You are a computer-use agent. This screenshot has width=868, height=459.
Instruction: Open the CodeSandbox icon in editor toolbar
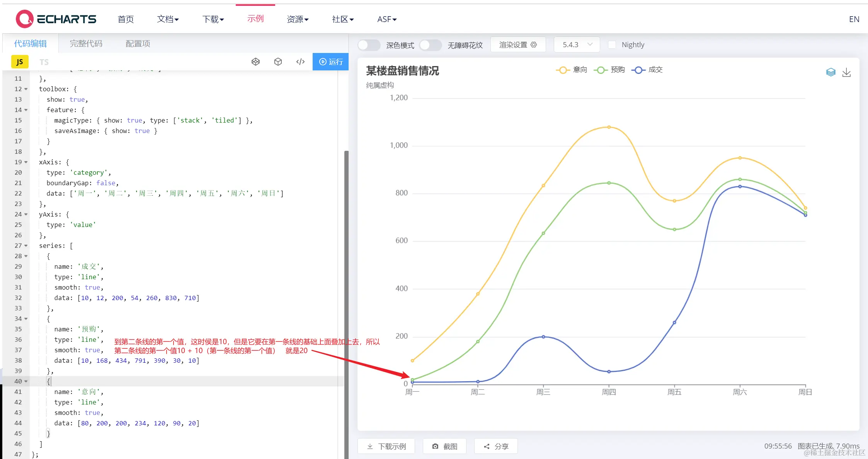pyautogui.click(x=255, y=62)
